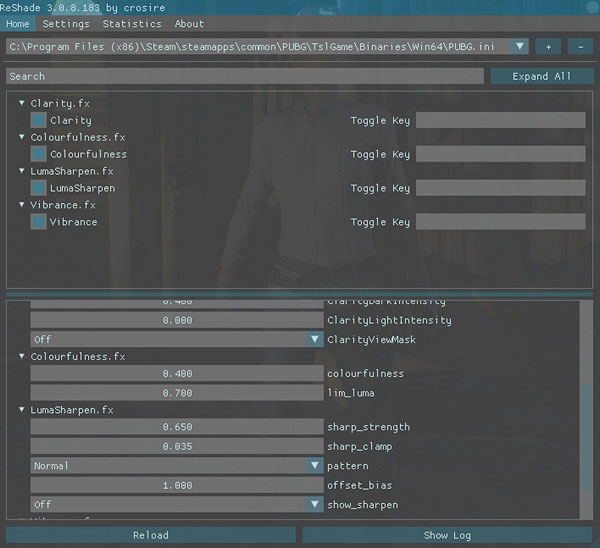Collapse the LumaSharpen.fx settings group
The height and width of the screenshot is (548, 600).
click(22, 410)
